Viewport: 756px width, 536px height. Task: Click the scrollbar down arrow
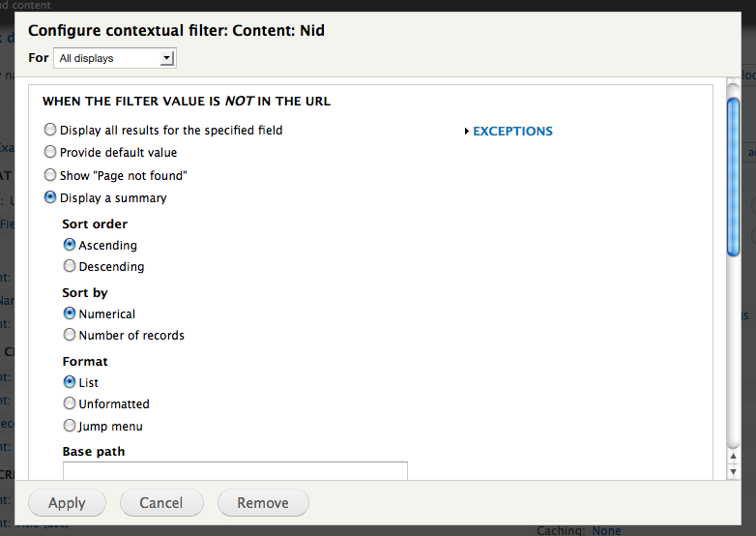[x=733, y=469]
